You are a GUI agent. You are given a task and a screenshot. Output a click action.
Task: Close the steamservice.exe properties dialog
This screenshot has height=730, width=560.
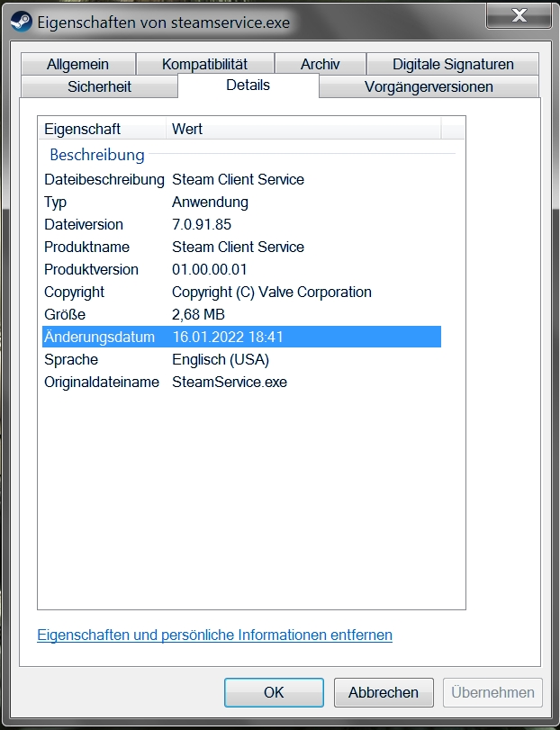coord(519,16)
